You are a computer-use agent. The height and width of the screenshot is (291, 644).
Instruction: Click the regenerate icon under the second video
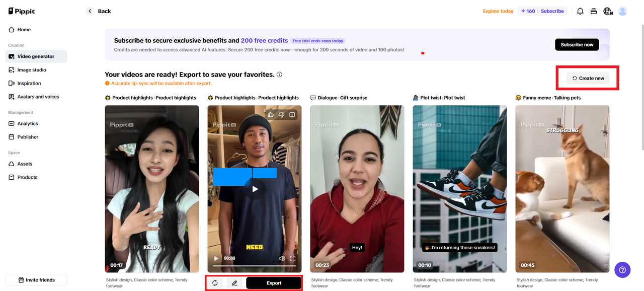[x=215, y=283]
